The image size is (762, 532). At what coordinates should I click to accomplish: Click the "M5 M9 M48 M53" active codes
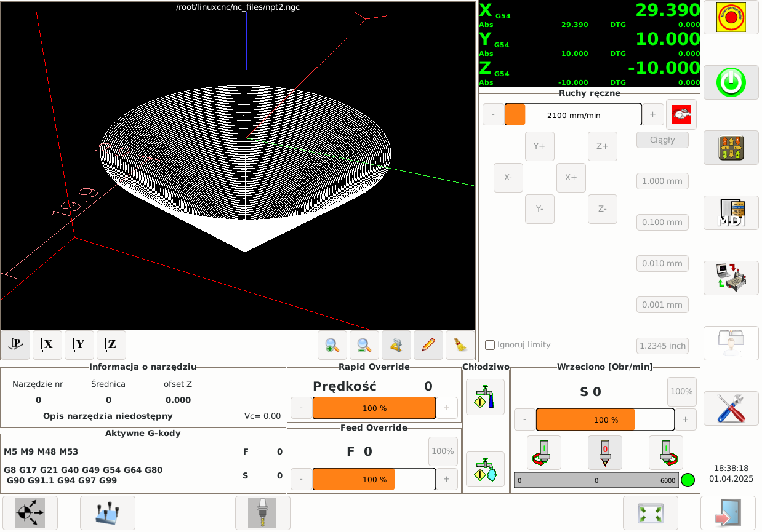click(x=41, y=451)
